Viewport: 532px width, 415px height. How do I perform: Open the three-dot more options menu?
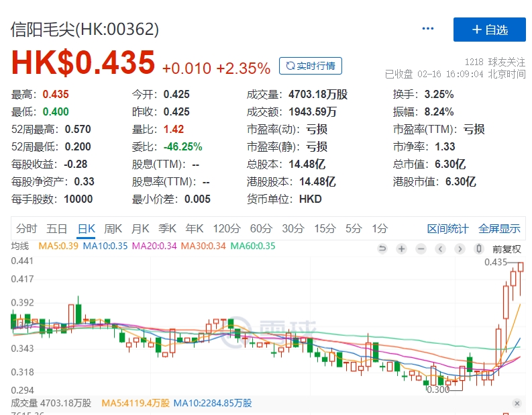(x=428, y=29)
